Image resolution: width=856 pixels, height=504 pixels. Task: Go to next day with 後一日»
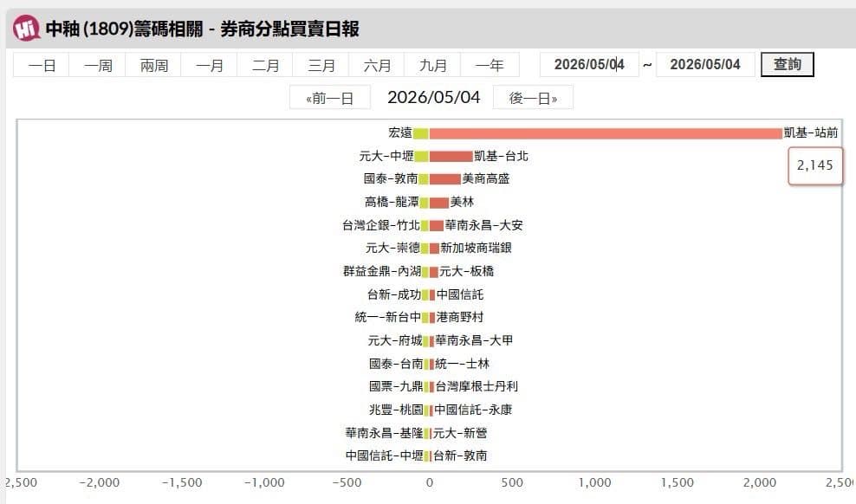533,98
